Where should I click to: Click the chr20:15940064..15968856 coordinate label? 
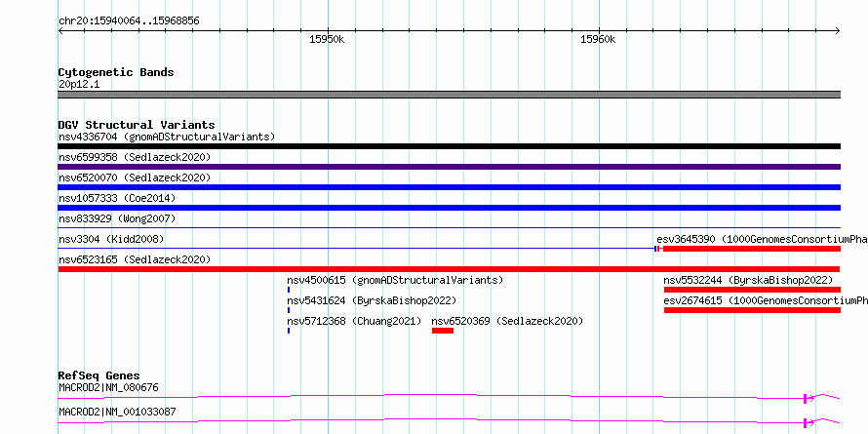(x=129, y=21)
